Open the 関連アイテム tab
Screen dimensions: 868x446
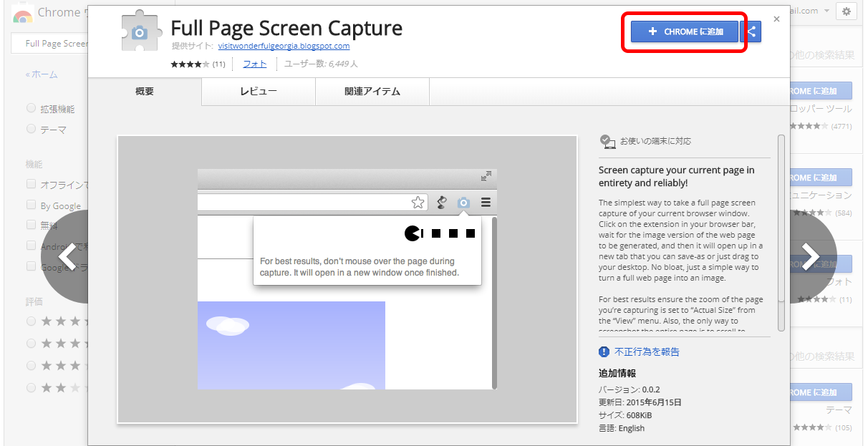tap(372, 92)
